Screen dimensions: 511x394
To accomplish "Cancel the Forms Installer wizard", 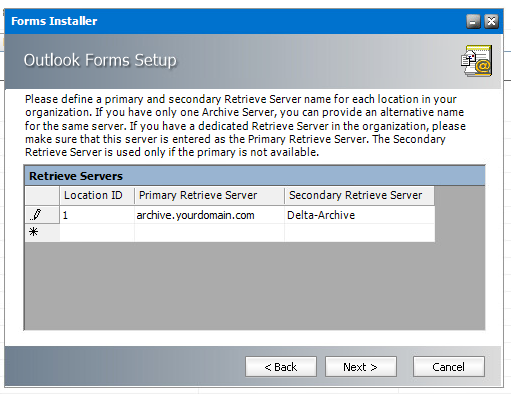I will click(x=449, y=367).
